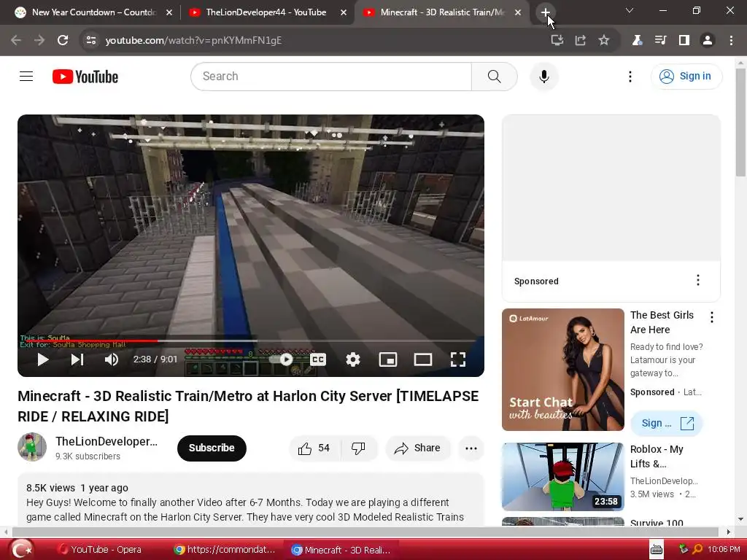Screen dimensions: 747x560
Task: Like the video with 54 likes
Action: (x=314, y=448)
